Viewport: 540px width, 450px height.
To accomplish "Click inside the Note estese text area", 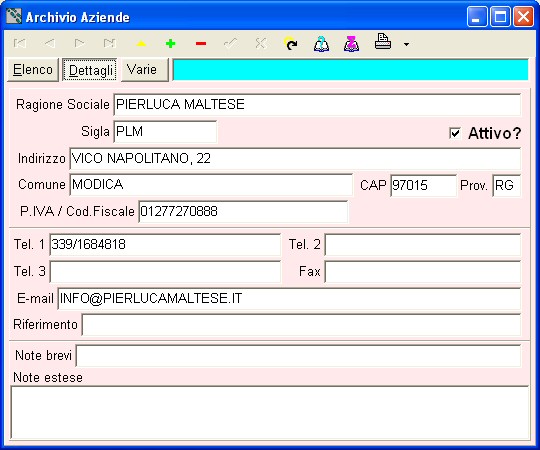I will tap(270, 412).
